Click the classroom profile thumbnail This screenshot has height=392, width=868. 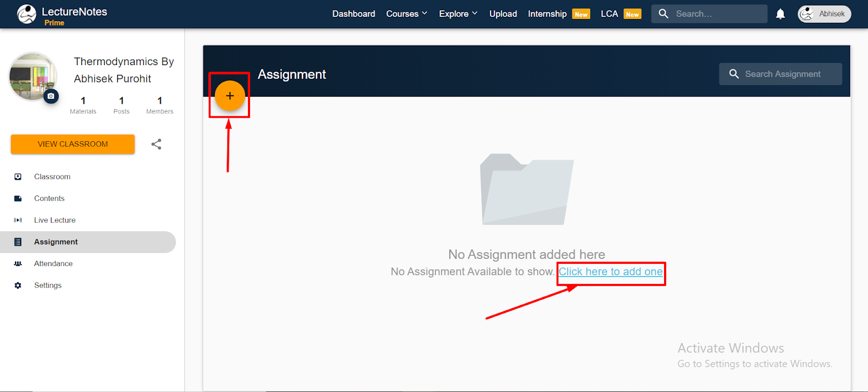click(33, 76)
